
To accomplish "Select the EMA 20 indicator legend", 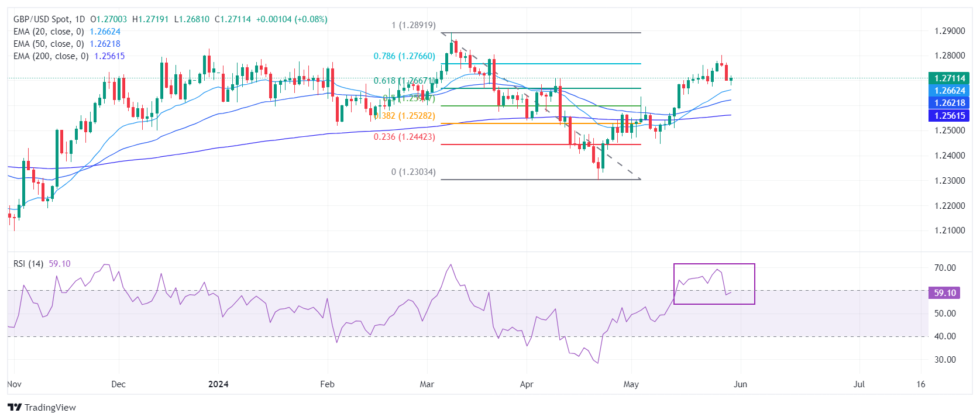I will point(49,32).
